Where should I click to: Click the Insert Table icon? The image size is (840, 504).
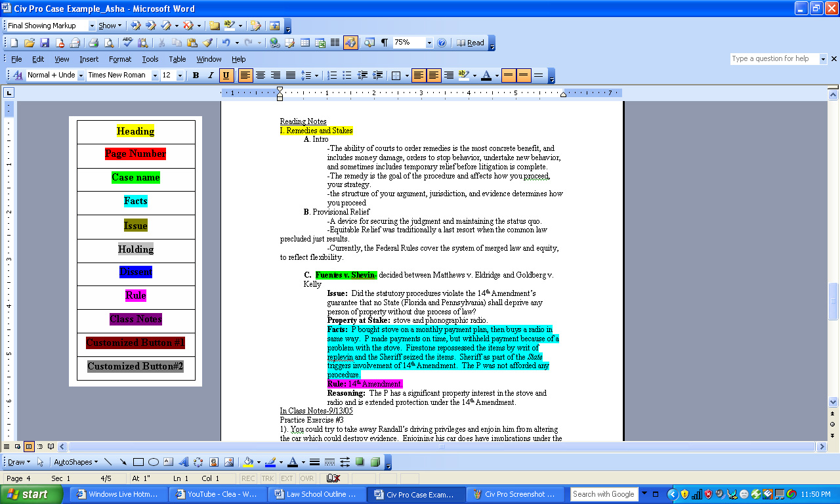pyautogui.click(x=305, y=43)
